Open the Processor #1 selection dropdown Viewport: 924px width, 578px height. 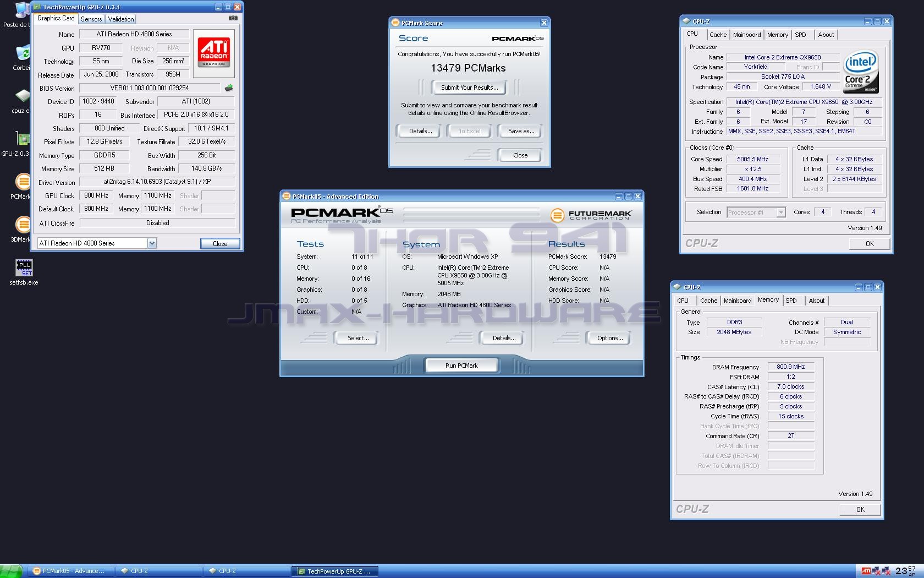(780, 212)
